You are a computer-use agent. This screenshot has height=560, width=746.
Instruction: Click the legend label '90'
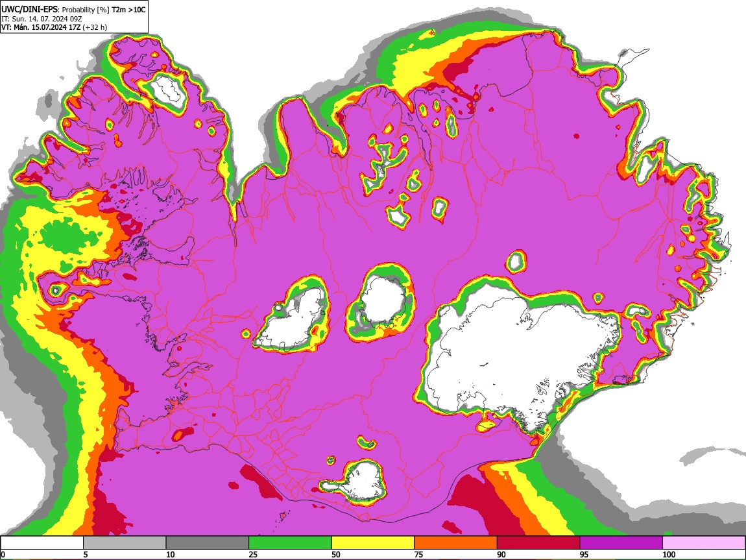(501, 554)
